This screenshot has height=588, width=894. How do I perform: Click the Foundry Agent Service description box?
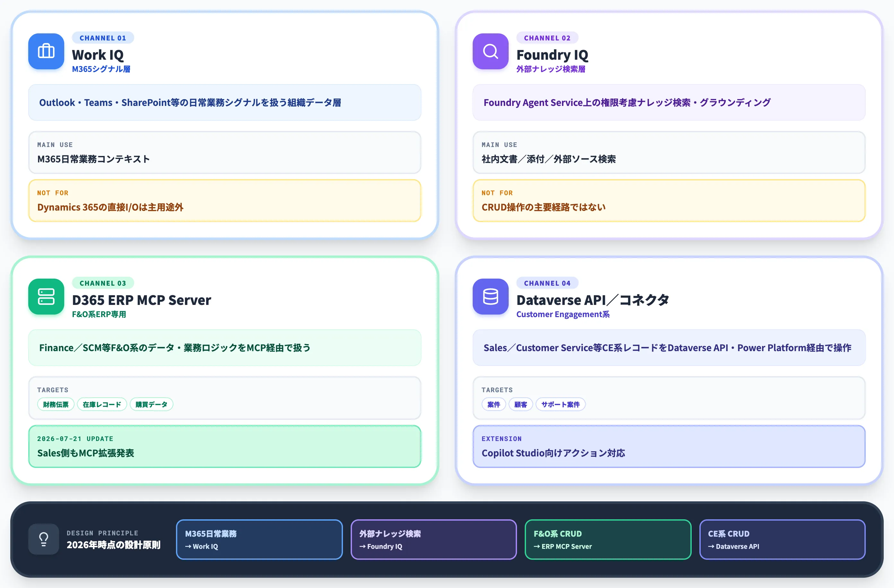669,102
